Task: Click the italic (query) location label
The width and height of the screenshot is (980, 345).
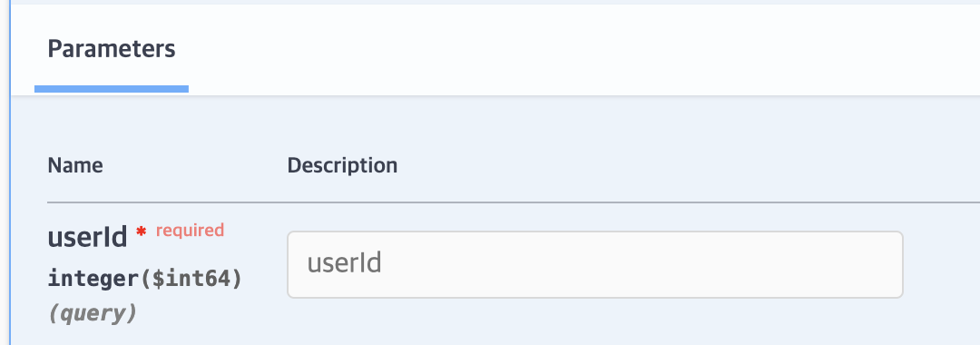Action: pos(92,313)
